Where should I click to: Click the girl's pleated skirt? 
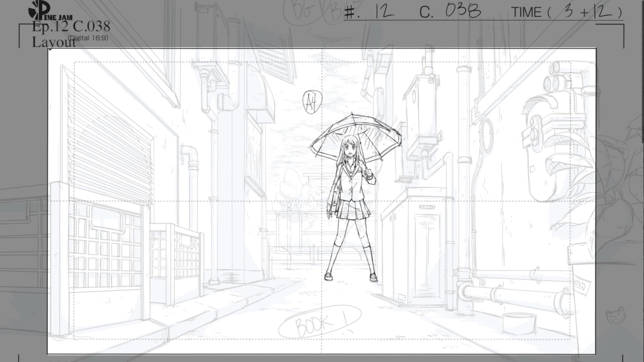tap(351, 209)
